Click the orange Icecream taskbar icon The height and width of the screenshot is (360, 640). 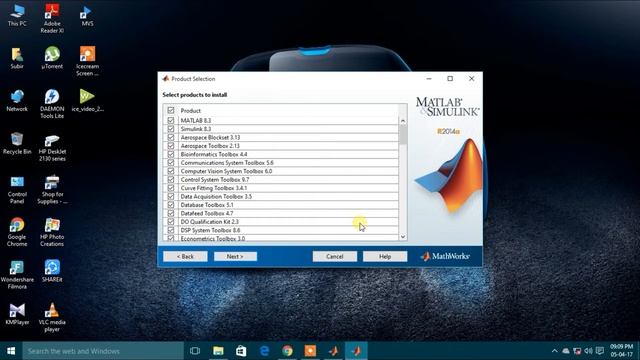[310, 351]
